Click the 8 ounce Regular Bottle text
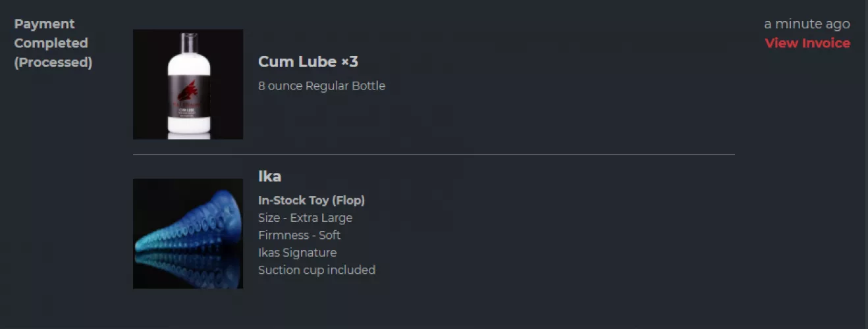Image resolution: width=868 pixels, height=329 pixels. point(321,86)
